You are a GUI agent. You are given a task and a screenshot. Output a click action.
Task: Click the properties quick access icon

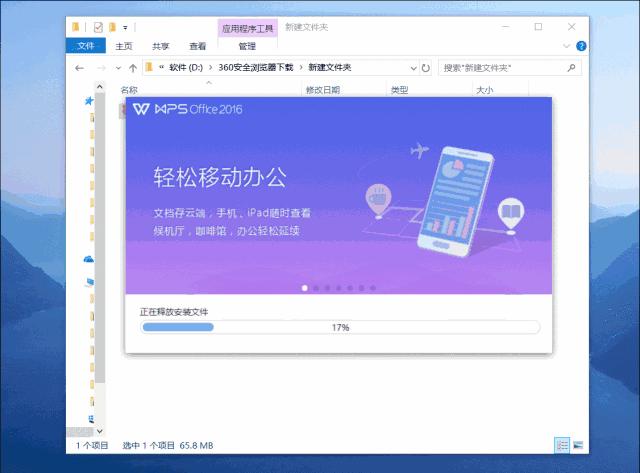pyautogui.click(x=98, y=27)
